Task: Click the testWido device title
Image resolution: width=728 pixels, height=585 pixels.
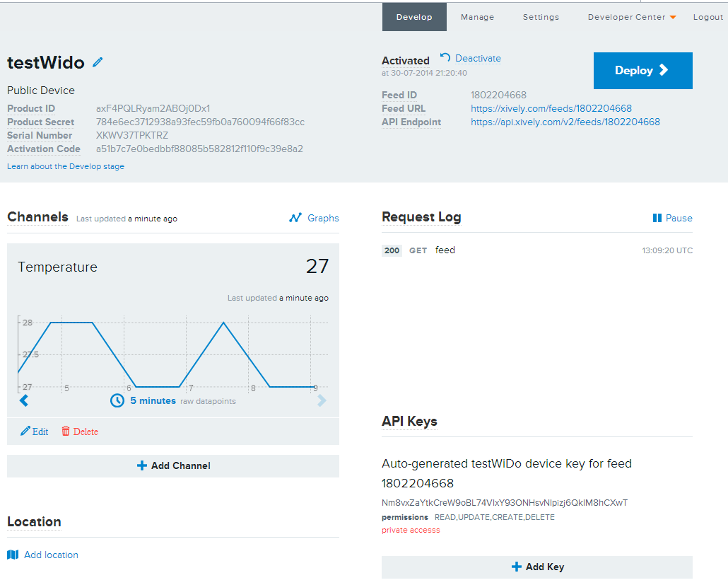Action: [x=45, y=63]
